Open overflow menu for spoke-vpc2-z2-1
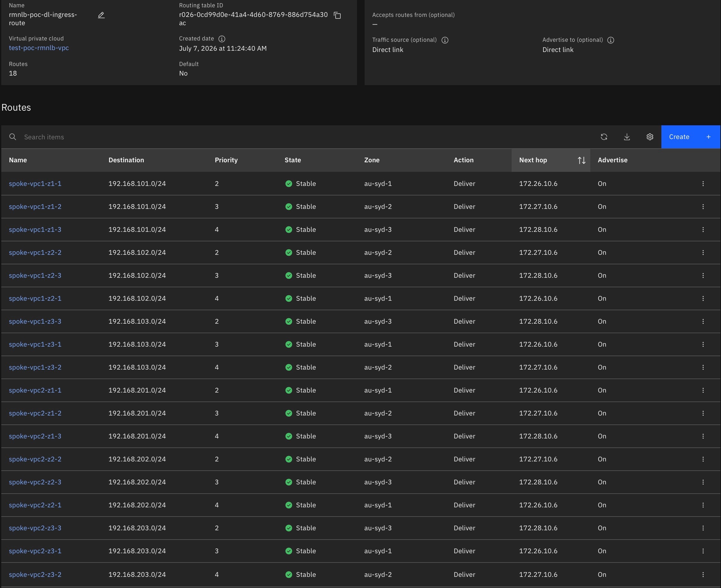 tap(703, 505)
